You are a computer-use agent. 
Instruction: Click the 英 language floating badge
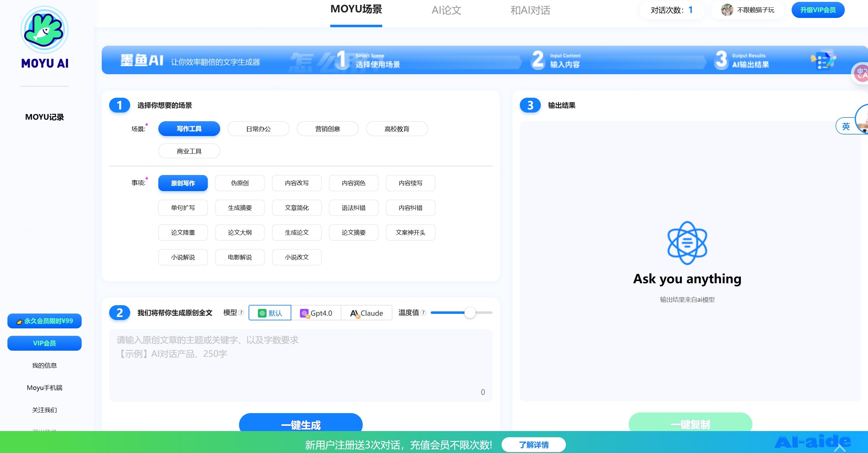(845, 126)
